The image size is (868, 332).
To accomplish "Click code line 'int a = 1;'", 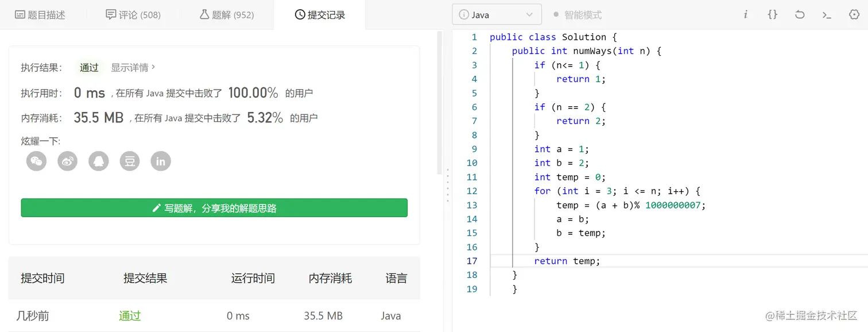I will 561,149.
